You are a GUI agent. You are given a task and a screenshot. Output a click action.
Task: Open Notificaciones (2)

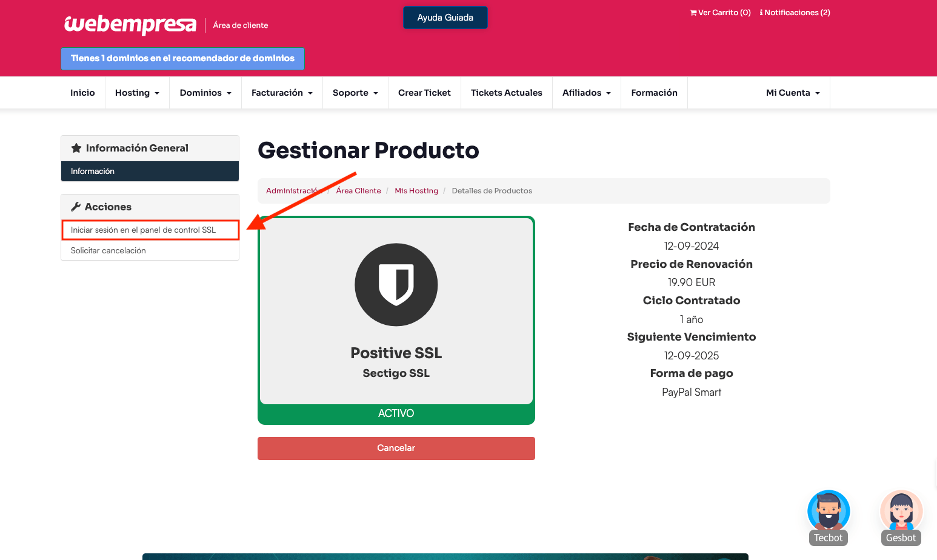coord(795,13)
